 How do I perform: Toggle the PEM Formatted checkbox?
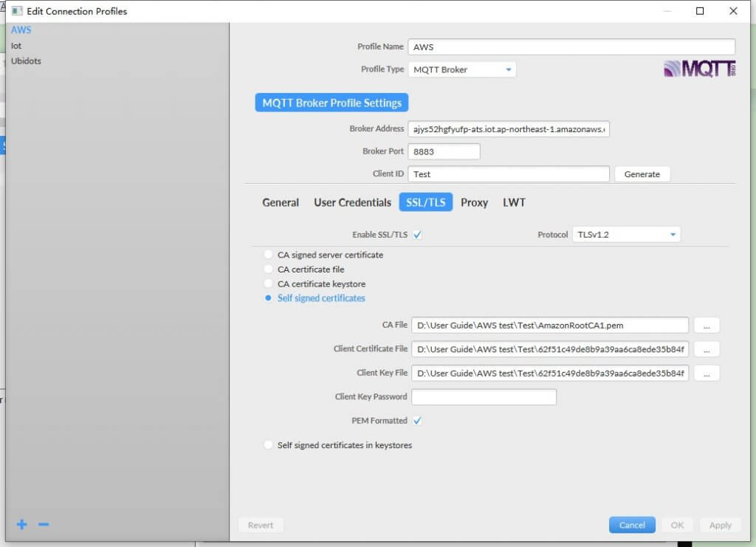pos(418,420)
